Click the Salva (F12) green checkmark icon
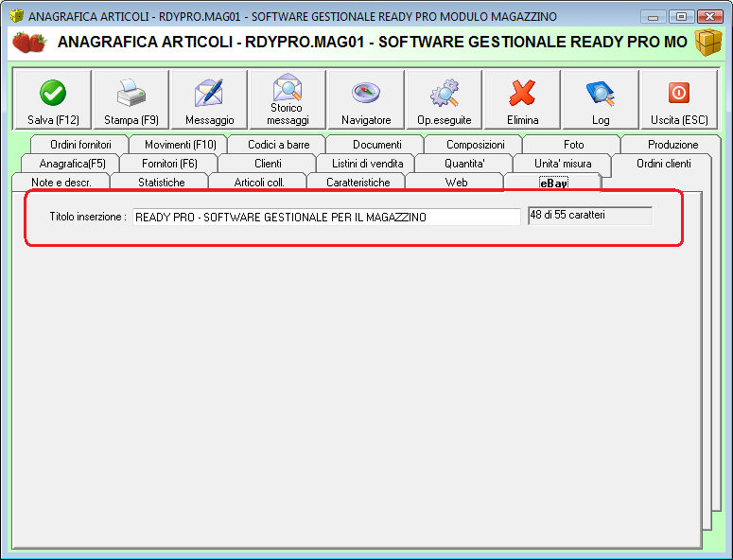 (53, 93)
